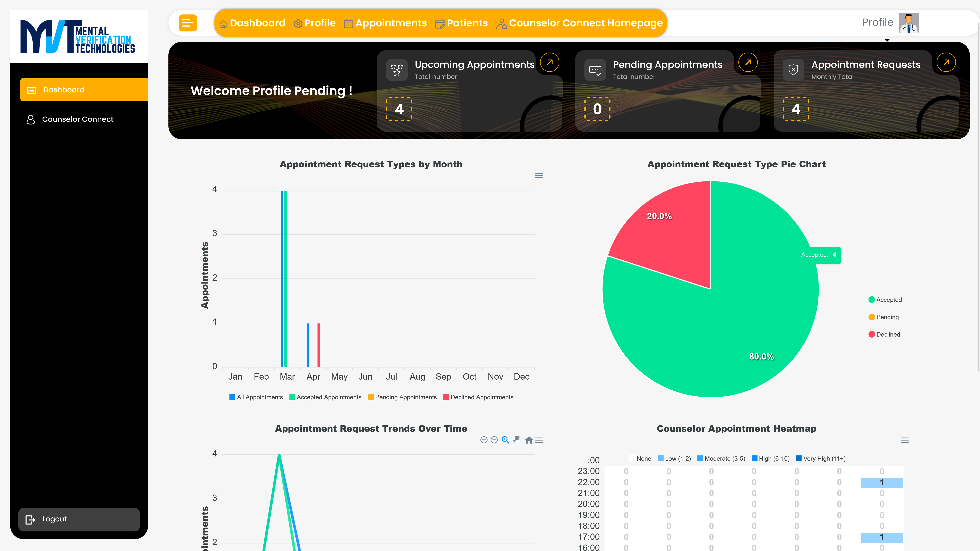
Task: Click zoom in on trends chart
Action: (484, 440)
